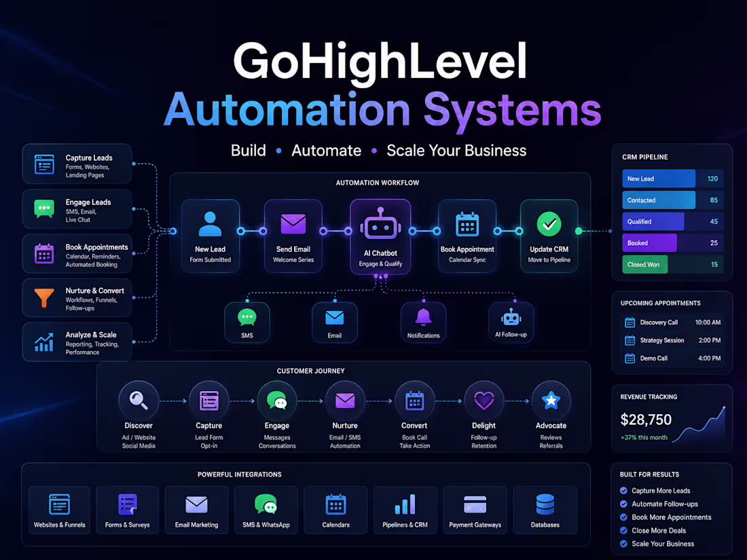Open the Calendars integration icon
Screen dimensions: 747x560
click(x=335, y=504)
